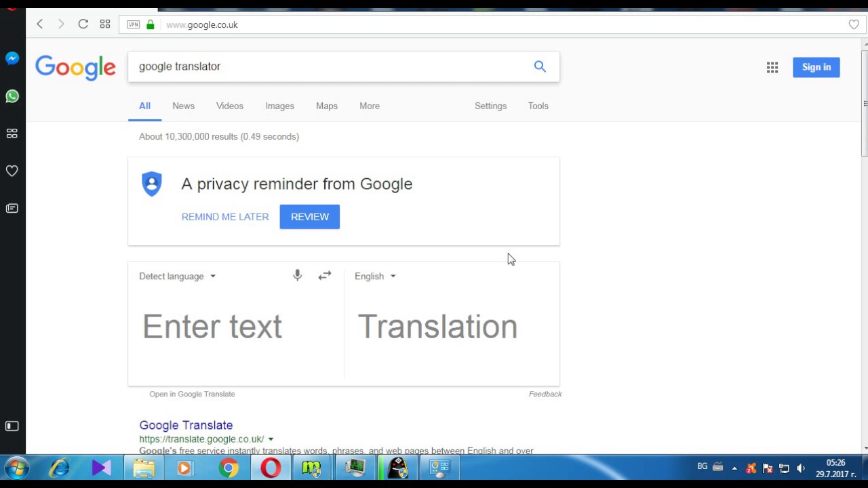The width and height of the screenshot is (868, 488).
Task: Click the BG language indicator in tray
Action: click(703, 466)
